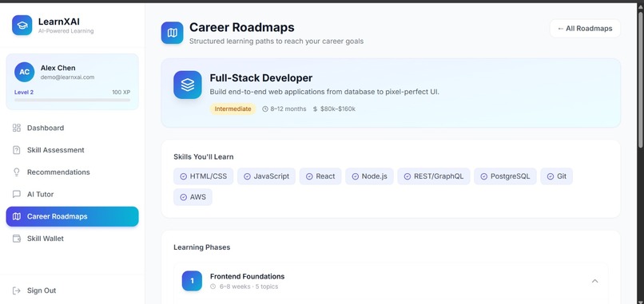Viewport: 644px width, 304px height.
Task: Click the Structured learning paths subtitle
Action: coord(276,41)
